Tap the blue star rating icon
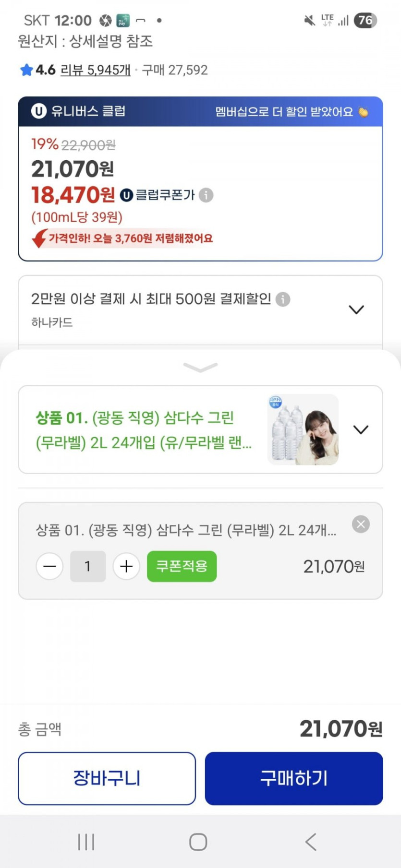This screenshot has width=401, height=868. click(26, 70)
